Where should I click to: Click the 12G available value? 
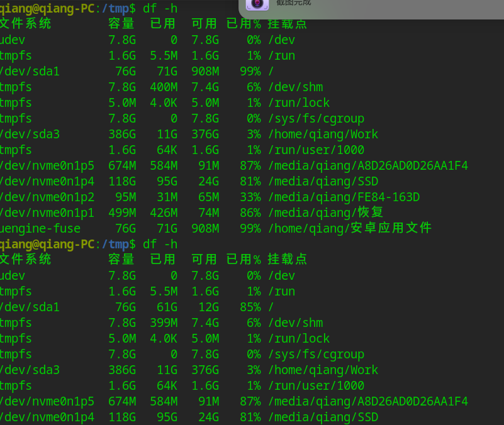[x=209, y=307]
